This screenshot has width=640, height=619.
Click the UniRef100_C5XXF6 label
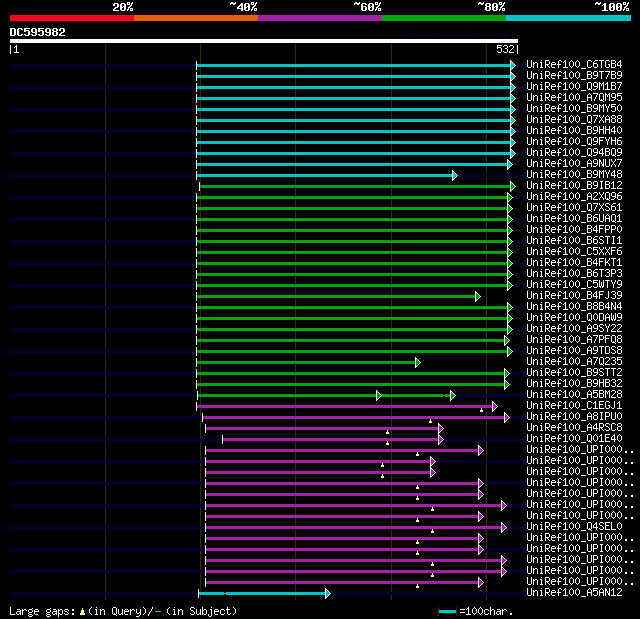574,252
